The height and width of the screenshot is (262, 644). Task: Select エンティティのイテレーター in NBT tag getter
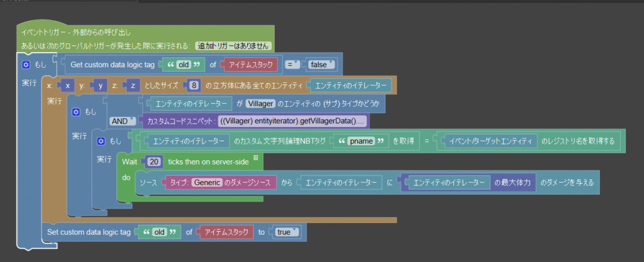189,141
